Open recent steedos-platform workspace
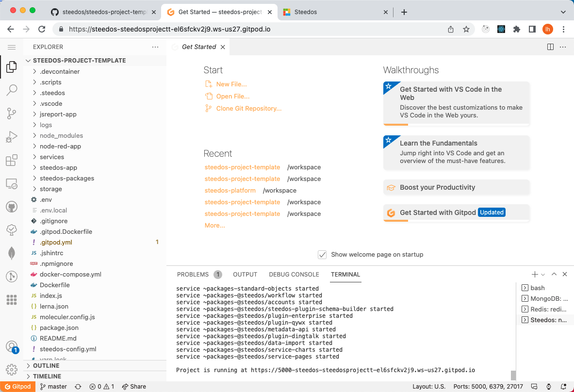The width and height of the screenshot is (574, 392). [230, 190]
